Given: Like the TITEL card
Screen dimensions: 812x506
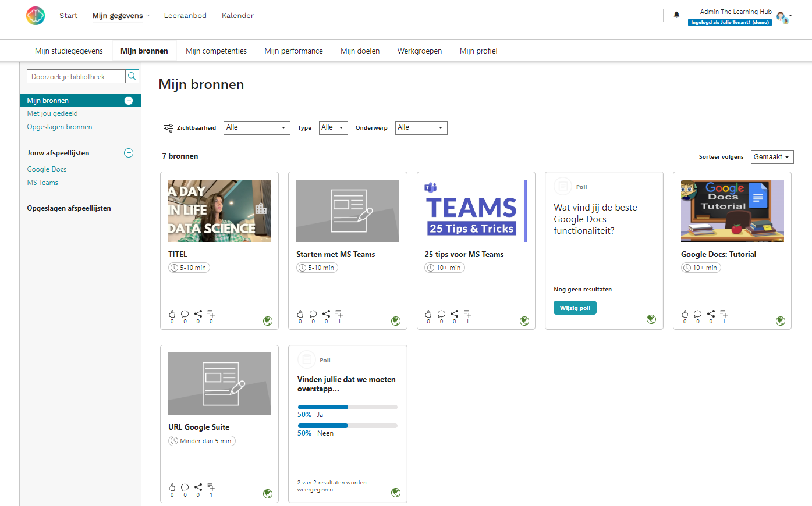Looking at the screenshot, I should 172,314.
